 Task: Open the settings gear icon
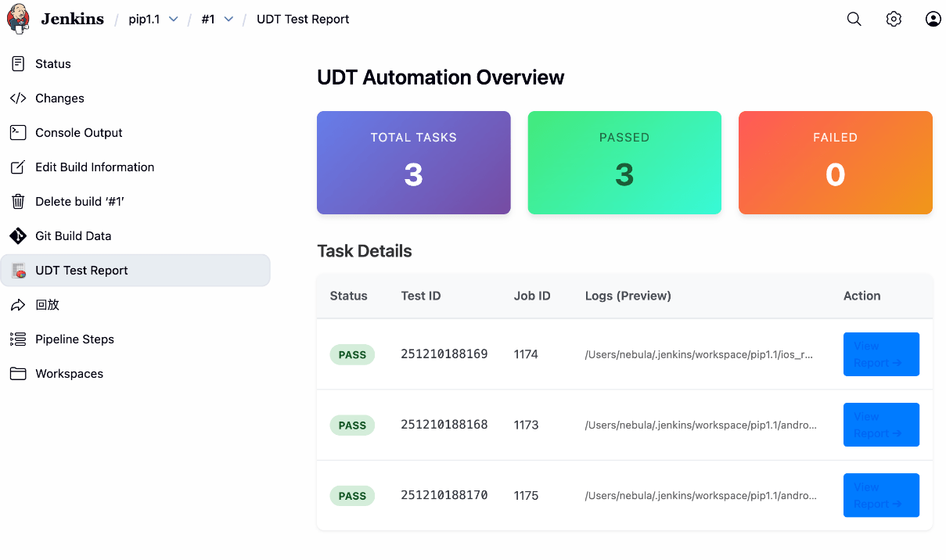pyautogui.click(x=894, y=20)
